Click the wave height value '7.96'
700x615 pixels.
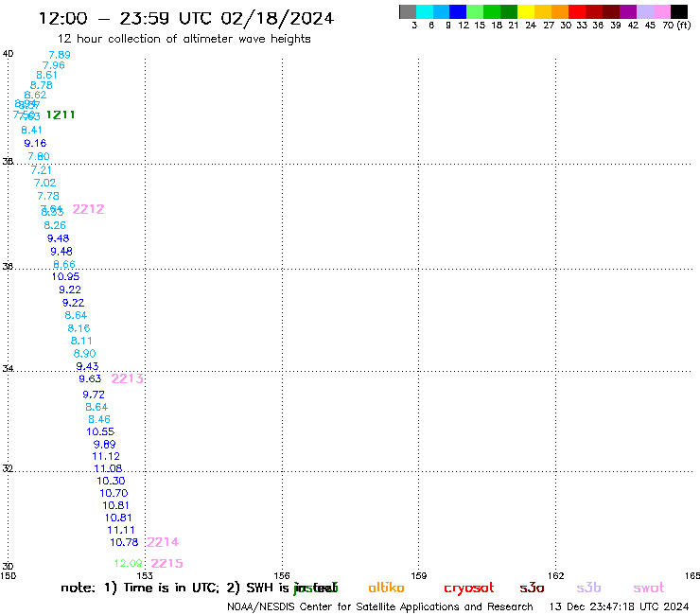(54, 65)
